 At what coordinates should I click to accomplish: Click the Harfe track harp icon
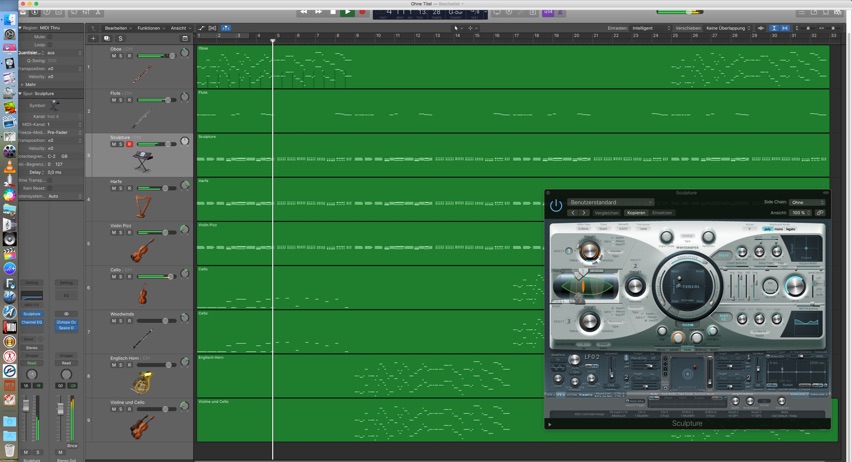(x=142, y=206)
